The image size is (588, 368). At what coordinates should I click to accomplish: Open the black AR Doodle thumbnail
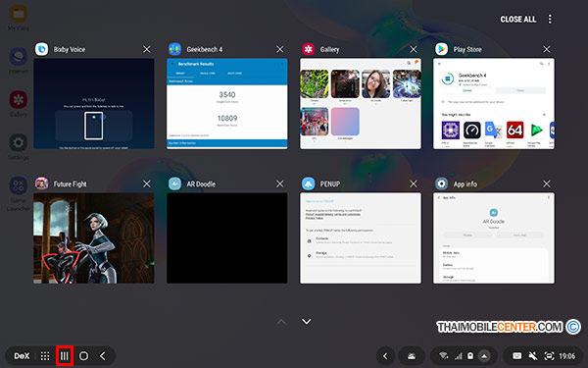(x=227, y=238)
